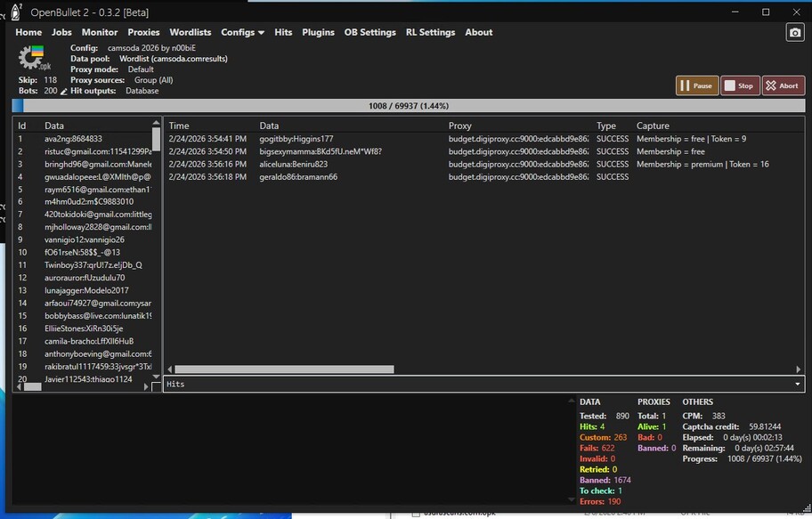Click the 'Hit outputs: Database' setting
Image resolution: width=812 pixels, height=519 pixels.
tap(115, 91)
